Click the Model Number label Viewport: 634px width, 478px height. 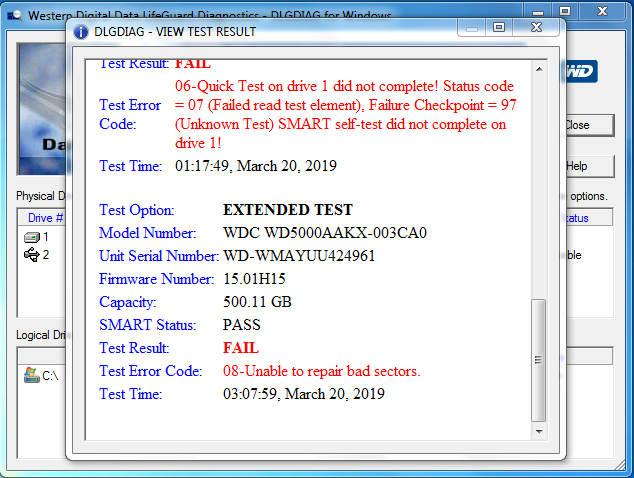coord(148,233)
